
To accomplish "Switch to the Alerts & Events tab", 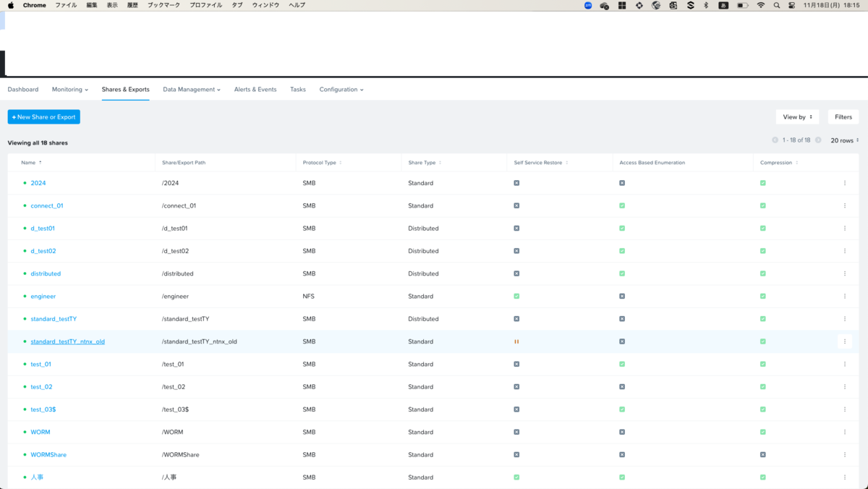I will pyautogui.click(x=255, y=90).
